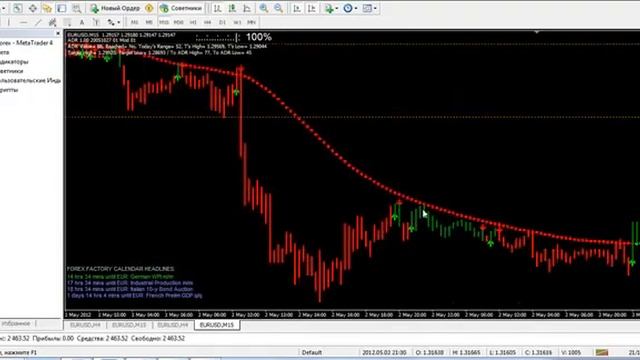Select the active EURUSD,M15 chart tab

(217, 325)
